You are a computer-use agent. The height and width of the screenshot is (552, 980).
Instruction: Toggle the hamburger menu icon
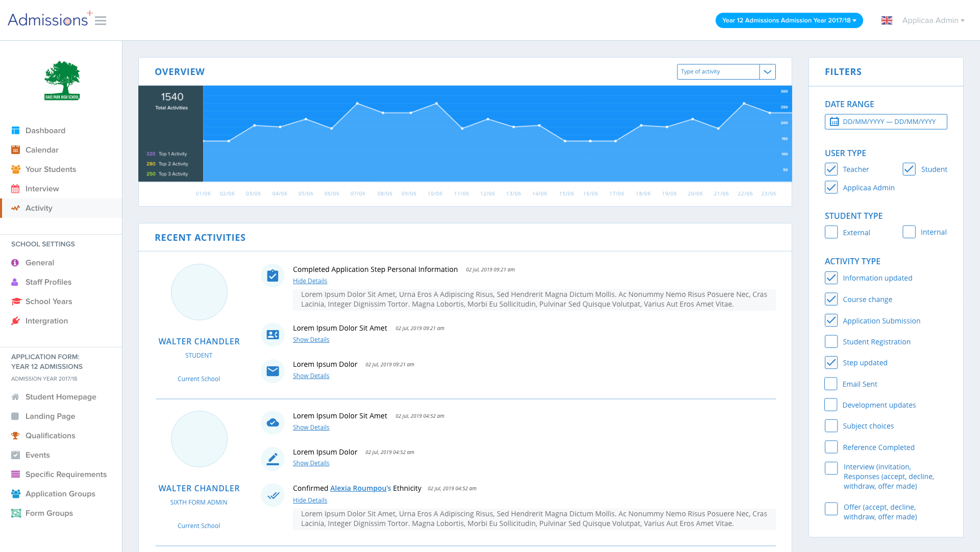tap(101, 21)
